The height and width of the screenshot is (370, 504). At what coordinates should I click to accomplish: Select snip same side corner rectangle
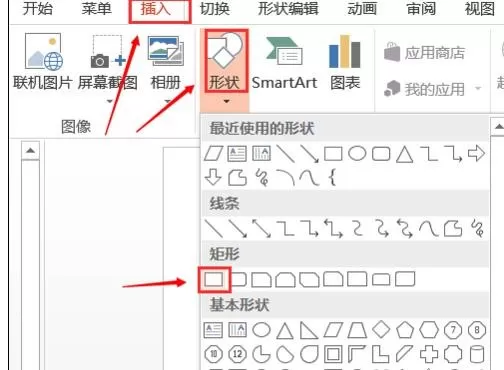pyautogui.click(x=286, y=279)
